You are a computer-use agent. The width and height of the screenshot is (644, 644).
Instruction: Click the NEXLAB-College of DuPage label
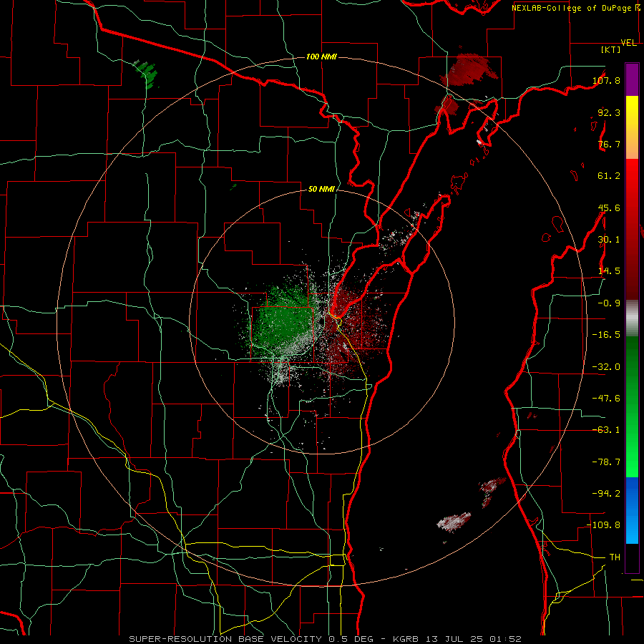573,8
